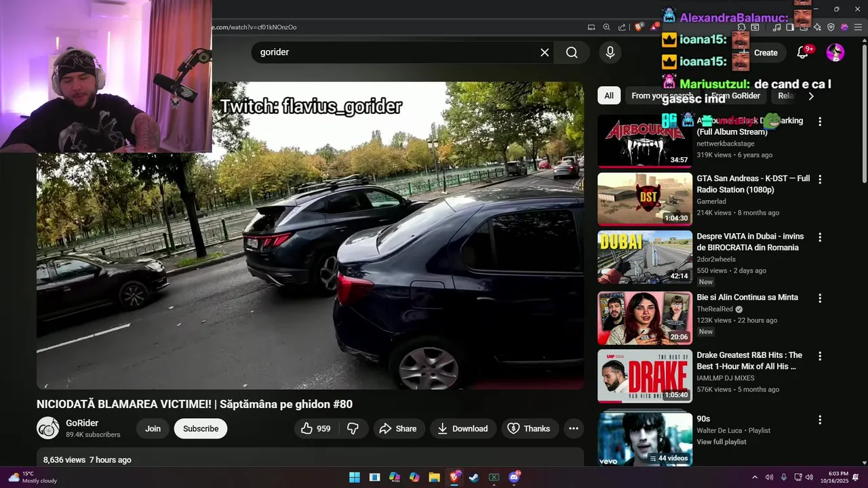The image size is (868, 488).
Task: Open options for Bie si Alin video
Action: click(x=820, y=298)
